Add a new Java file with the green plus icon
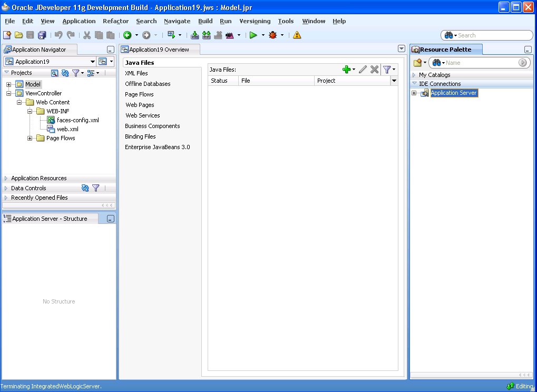The image size is (537, 392). 347,69
